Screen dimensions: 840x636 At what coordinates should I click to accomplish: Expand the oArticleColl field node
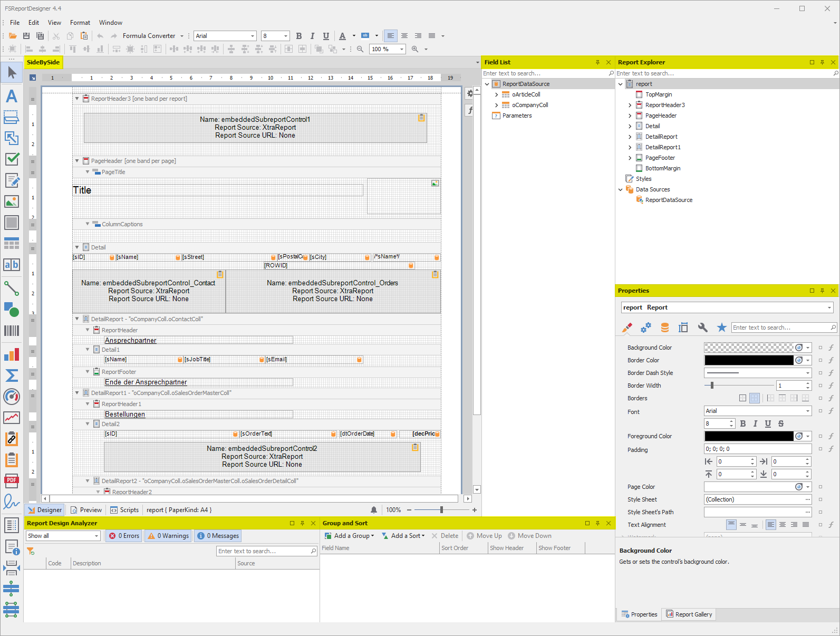[x=496, y=94]
